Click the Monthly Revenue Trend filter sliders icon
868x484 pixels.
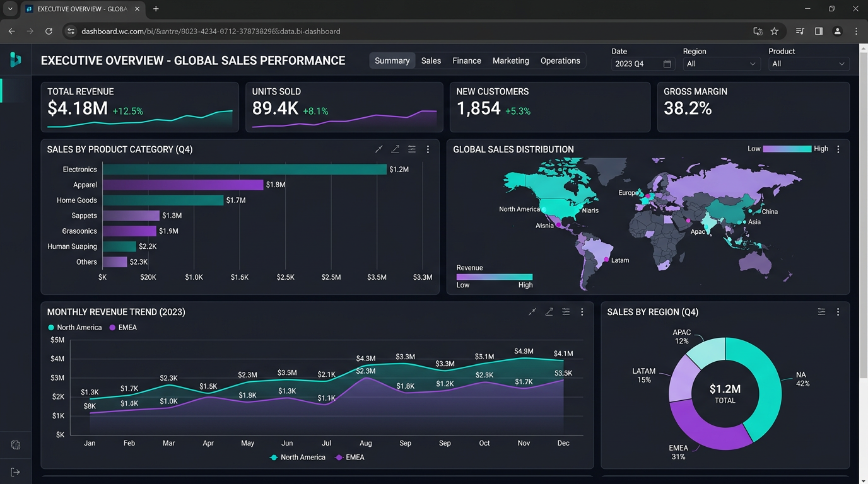(566, 312)
